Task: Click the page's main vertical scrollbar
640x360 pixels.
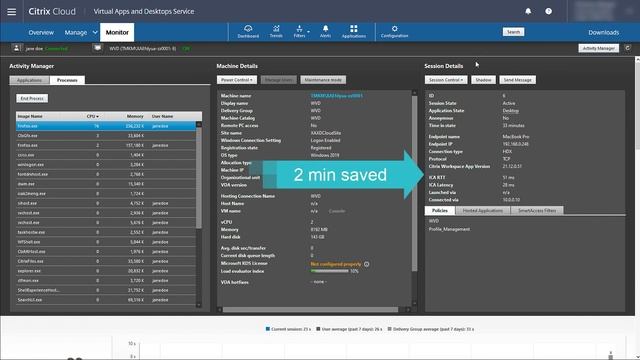Action: coord(637,106)
